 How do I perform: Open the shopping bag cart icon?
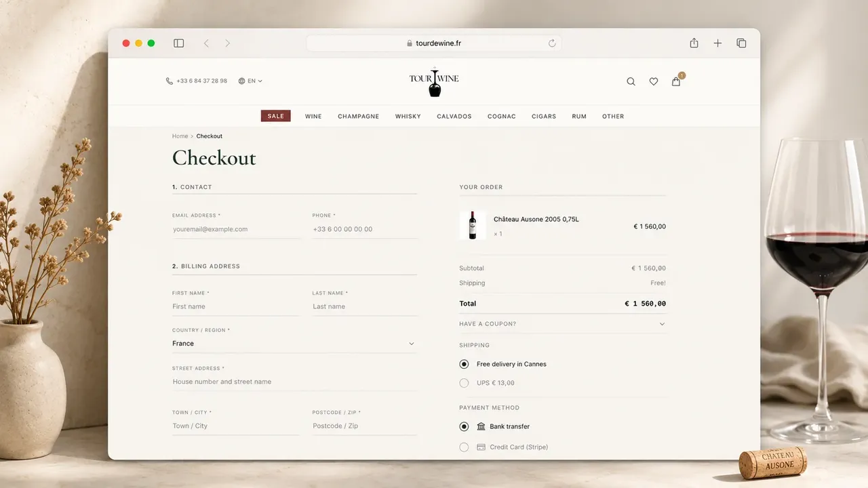676,81
